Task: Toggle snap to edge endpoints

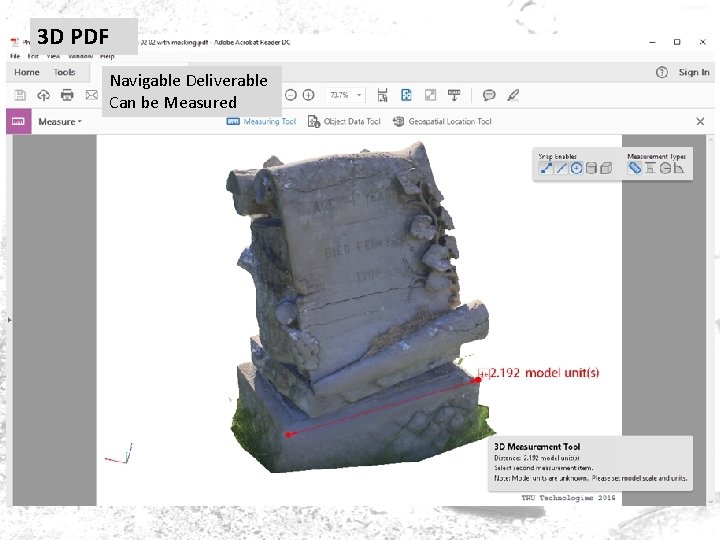Action: (x=546, y=169)
